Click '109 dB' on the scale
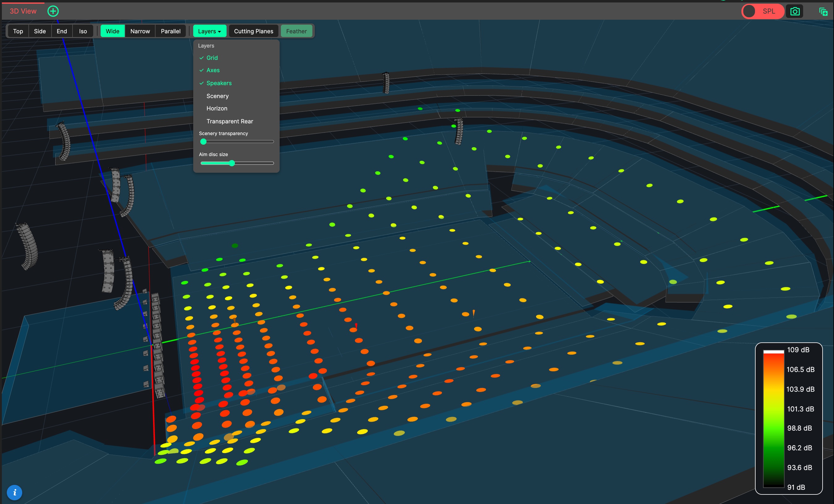This screenshot has width=834, height=504. tap(798, 350)
